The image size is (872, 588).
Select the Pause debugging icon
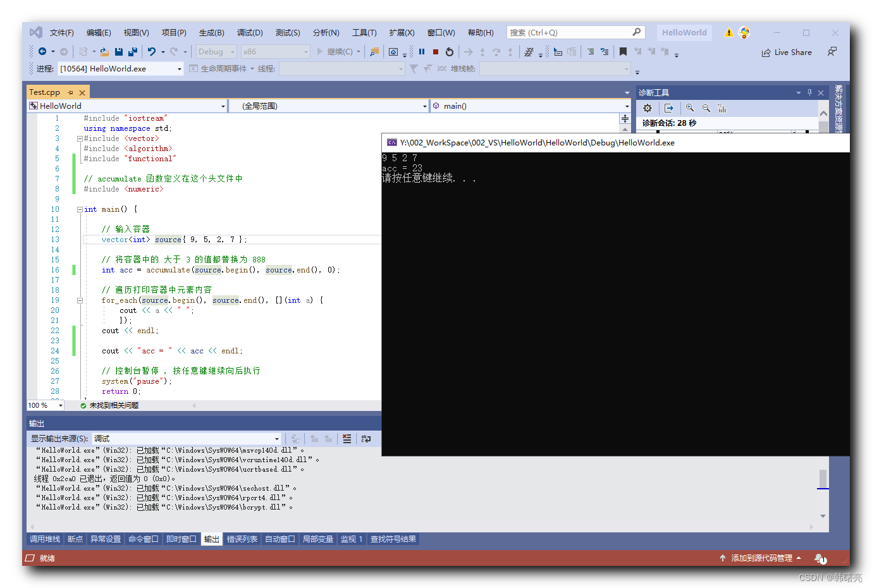pyautogui.click(x=422, y=52)
